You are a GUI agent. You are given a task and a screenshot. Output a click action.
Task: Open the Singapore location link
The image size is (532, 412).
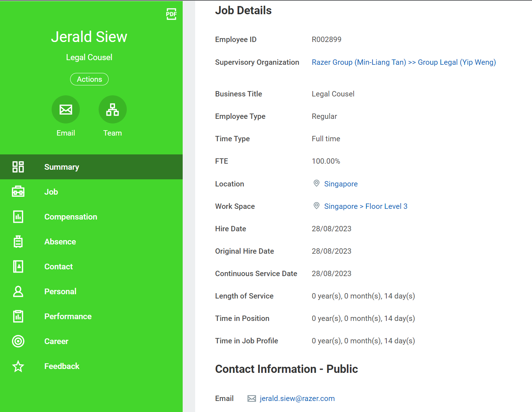(x=341, y=184)
